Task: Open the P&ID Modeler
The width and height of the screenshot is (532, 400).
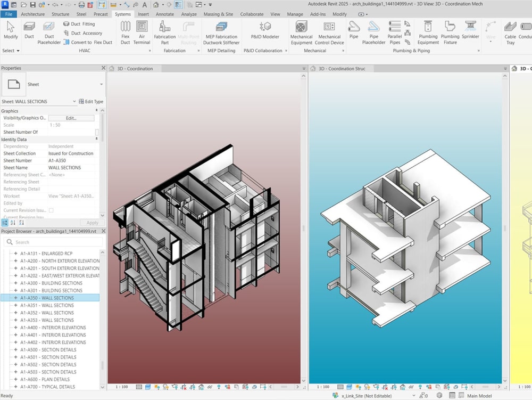Action: [x=265, y=30]
